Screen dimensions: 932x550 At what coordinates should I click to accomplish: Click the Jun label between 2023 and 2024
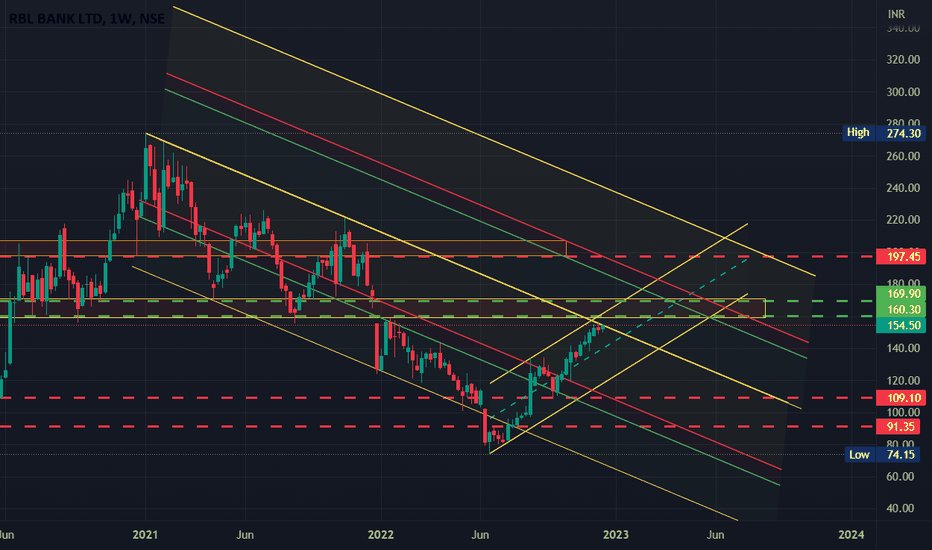pyautogui.click(x=716, y=535)
